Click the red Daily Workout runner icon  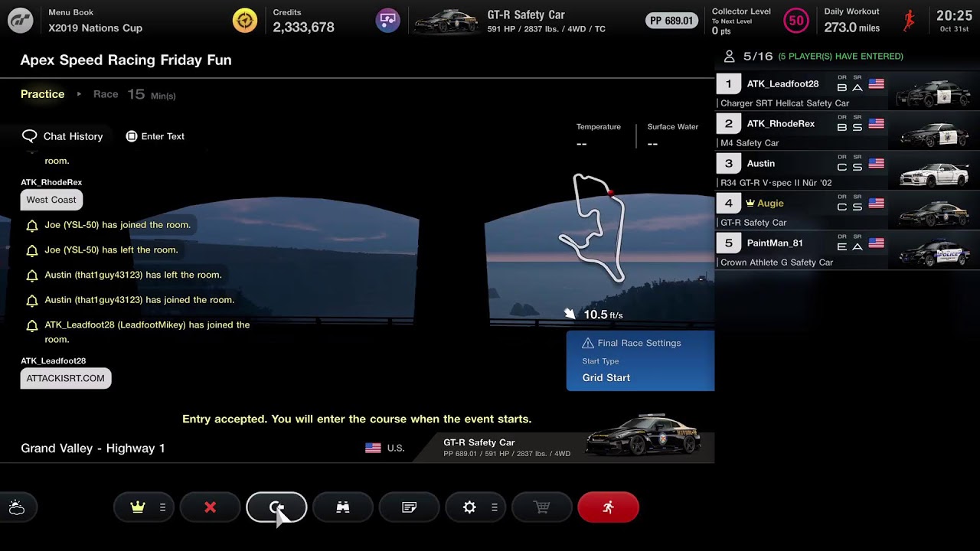click(x=909, y=21)
